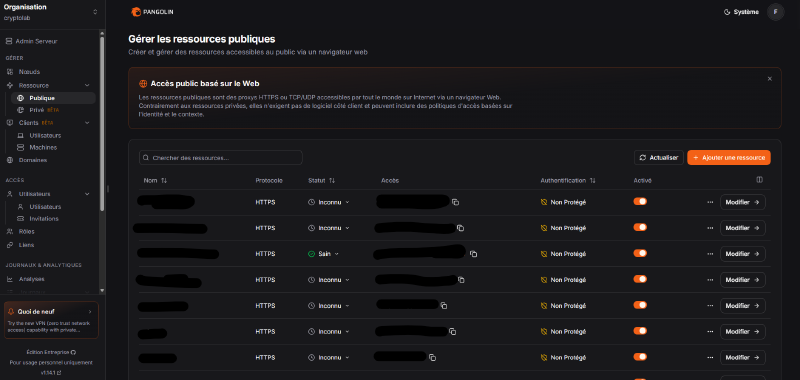Disable the Activé toggle in the Sain row
The image size is (800, 380).
tap(640, 254)
